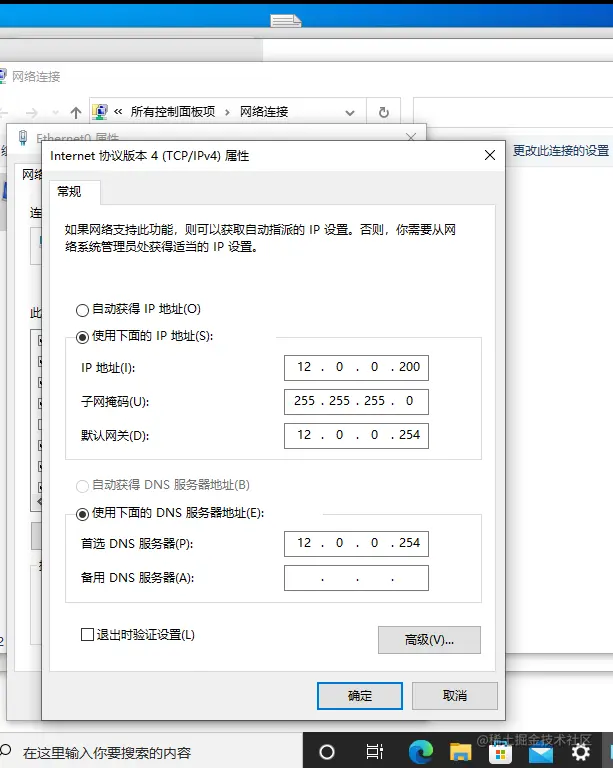Open Mail app from taskbar
The image size is (613, 768).
[x=541, y=754]
